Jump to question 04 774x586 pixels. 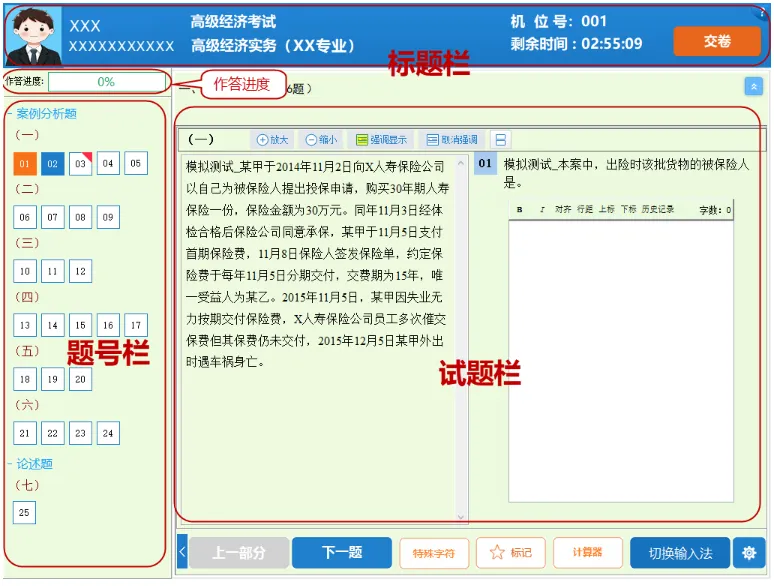108,163
